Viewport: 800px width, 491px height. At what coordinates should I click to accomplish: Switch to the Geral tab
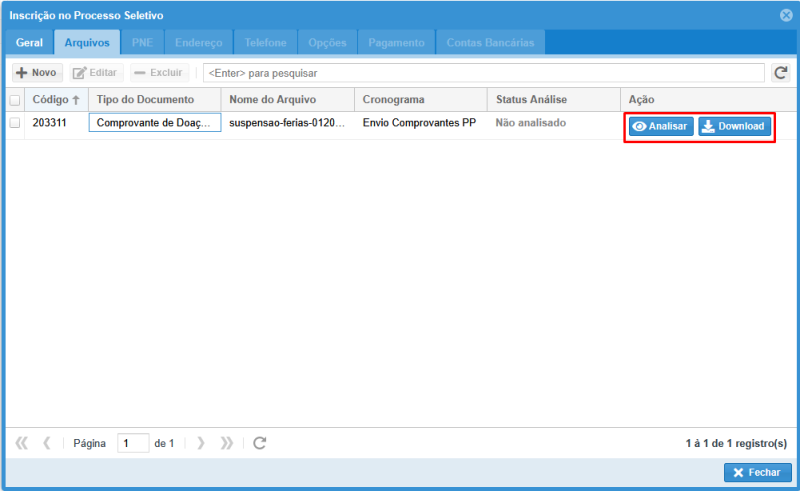coord(29,43)
